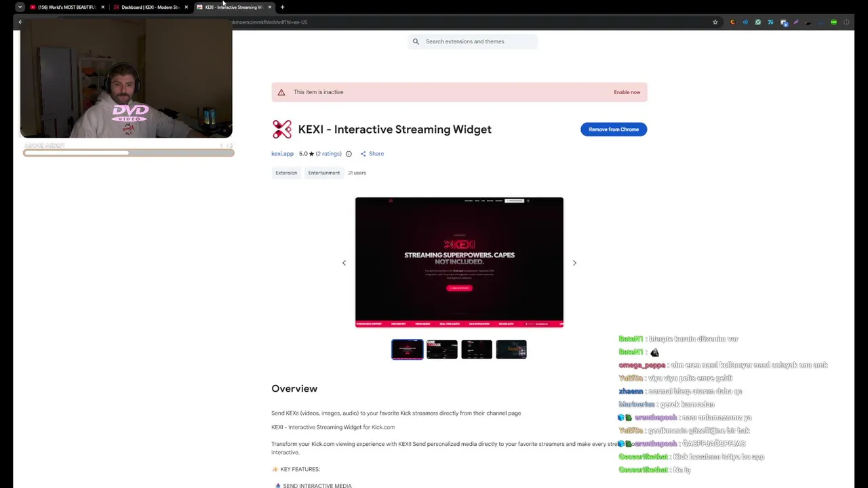This screenshot has height=488, width=868.
Task: Click 'SEND INTERACTIVE MEDIA' feature line
Action: coord(313,485)
